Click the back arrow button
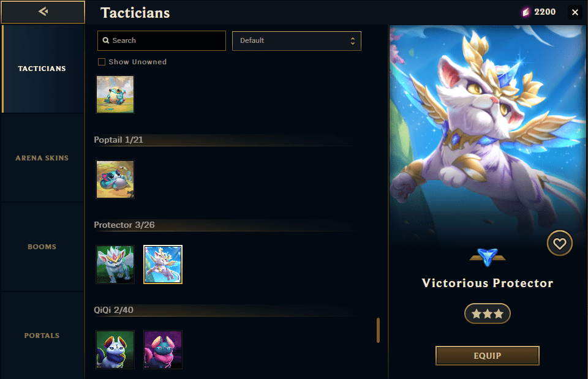This screenshot has width=588, height=379. click(x=43, y=12)
